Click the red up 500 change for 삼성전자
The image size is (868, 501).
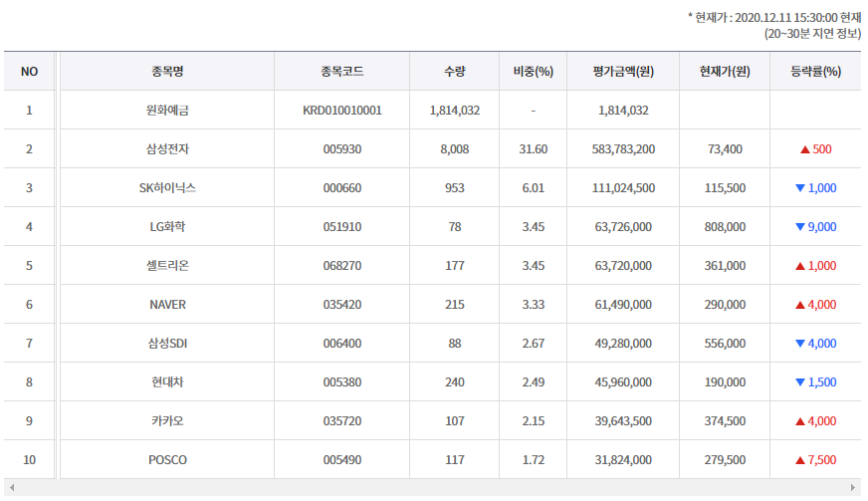click(816, 149)
